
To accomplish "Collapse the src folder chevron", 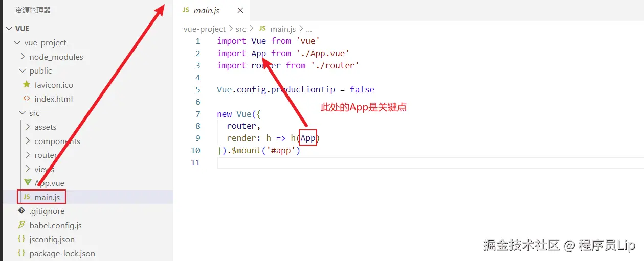I will (23, 113).
